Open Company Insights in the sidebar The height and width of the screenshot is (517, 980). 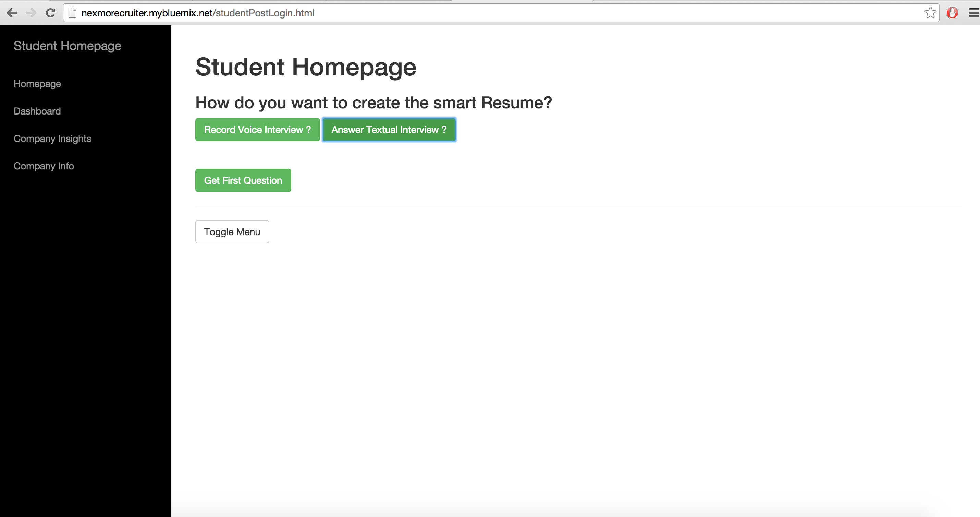point(52,139)
